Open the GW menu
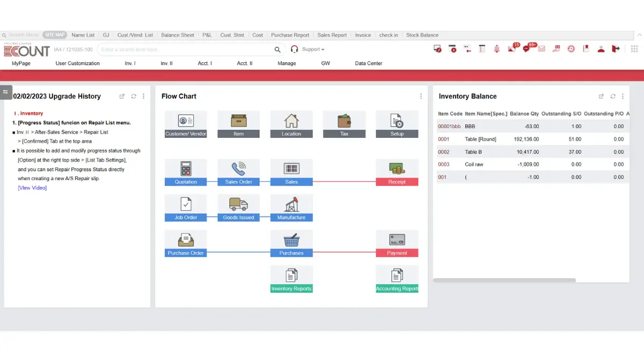The image size is (644, 362). [x=326, y=63]
